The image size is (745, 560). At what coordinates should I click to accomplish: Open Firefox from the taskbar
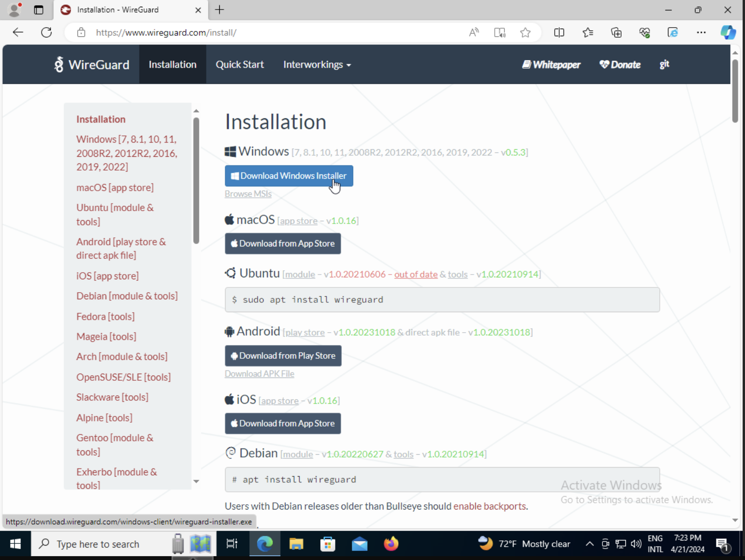coord(391,544)
